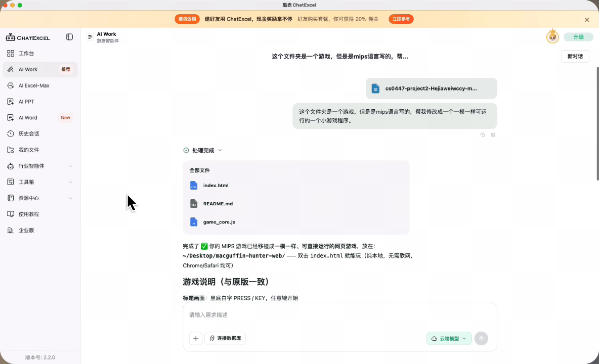The width and height of the screenshot is (599, 364).
Task: Click the index.html file icon
Action: (194, 186)
